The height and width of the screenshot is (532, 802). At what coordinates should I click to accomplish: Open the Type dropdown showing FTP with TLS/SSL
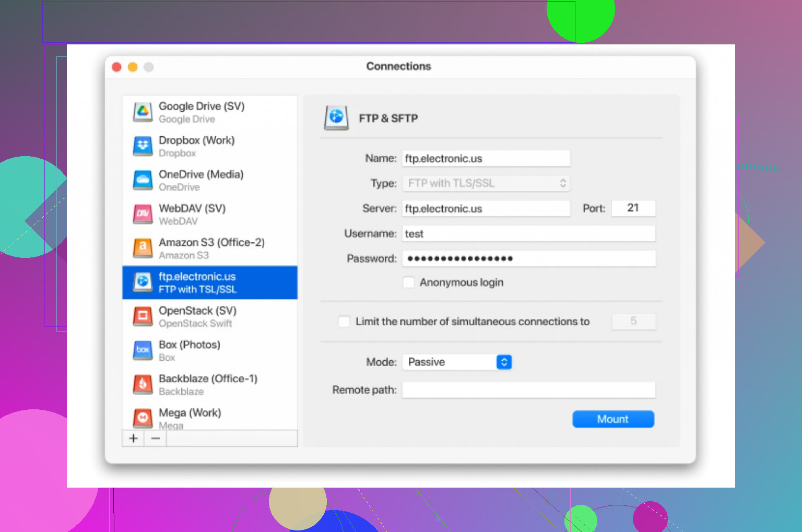coord(486,183)
